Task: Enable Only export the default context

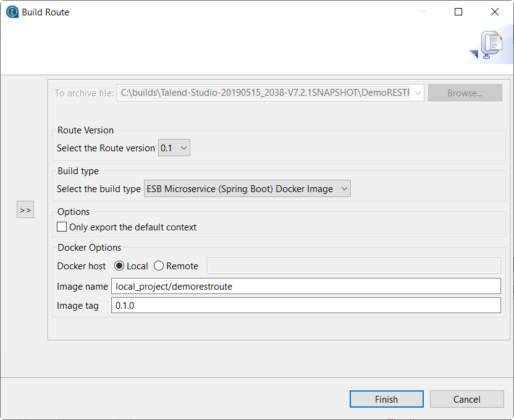Action: tap(62, 227)
